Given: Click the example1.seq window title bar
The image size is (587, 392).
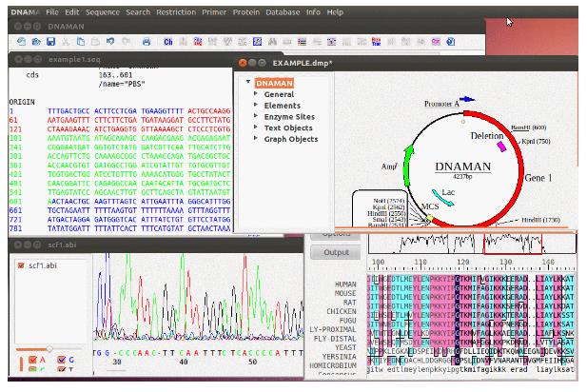Looking at the screenshot, I should coord(120,59).
